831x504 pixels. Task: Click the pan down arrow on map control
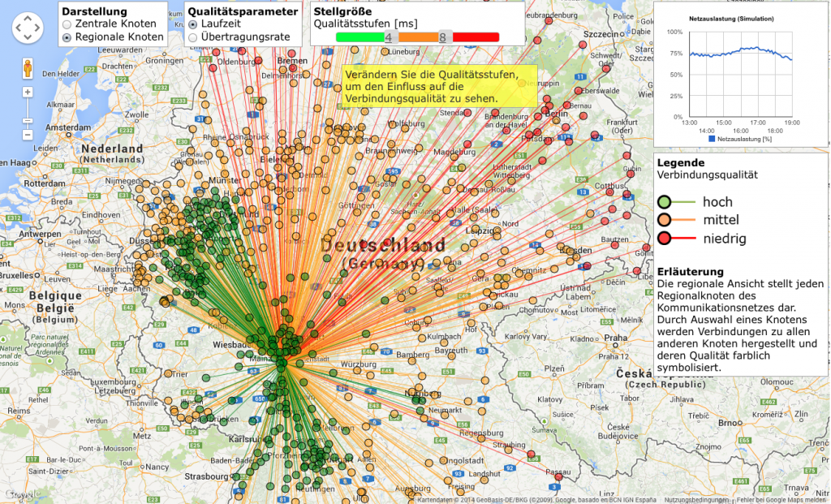click(x=28, y=39)
